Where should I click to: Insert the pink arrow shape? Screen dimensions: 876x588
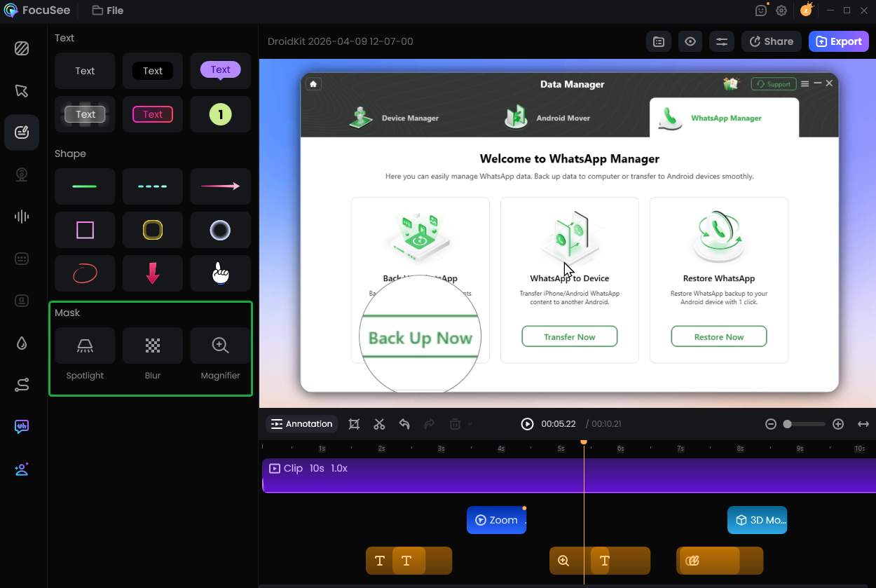pyautogui.click(x=220, y=186)
